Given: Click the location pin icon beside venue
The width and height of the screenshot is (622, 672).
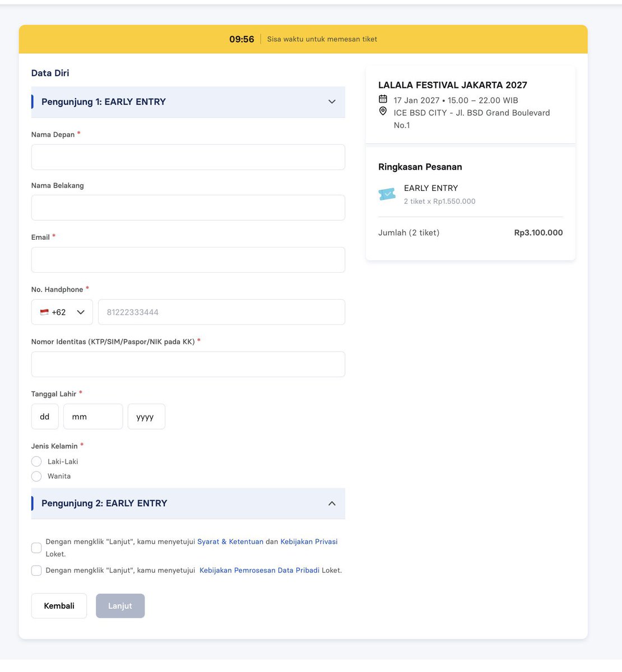Looking at the screenshot, I should tap(383, 111).
